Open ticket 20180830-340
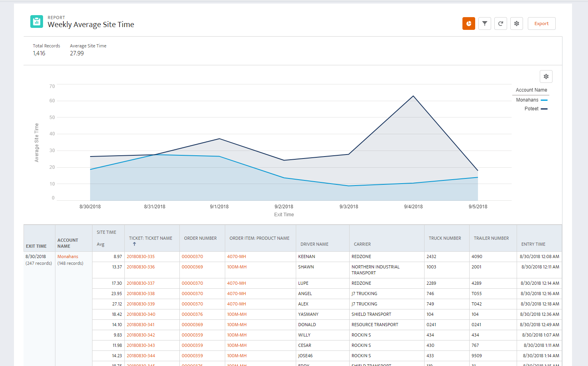 [x=141, y=314]
